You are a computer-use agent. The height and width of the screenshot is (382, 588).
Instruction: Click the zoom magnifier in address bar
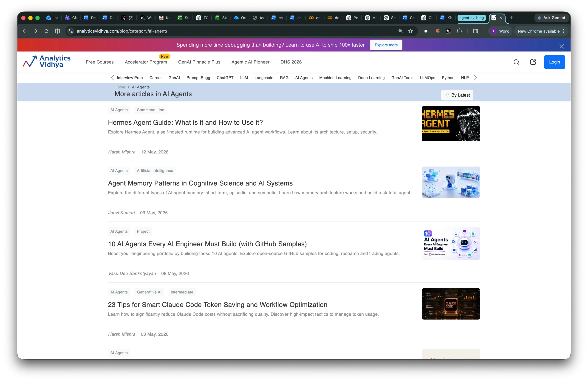point(401,31)
